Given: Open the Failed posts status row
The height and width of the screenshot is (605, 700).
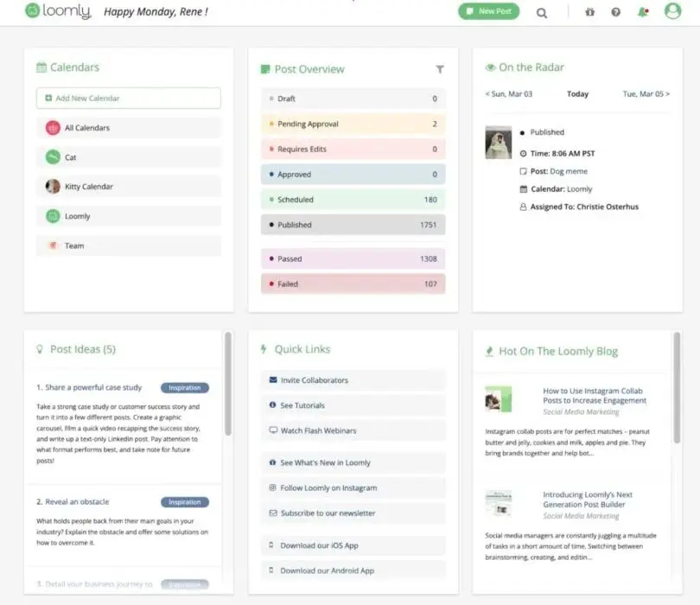Looking at the screenshot, I should tap(353, 283).
